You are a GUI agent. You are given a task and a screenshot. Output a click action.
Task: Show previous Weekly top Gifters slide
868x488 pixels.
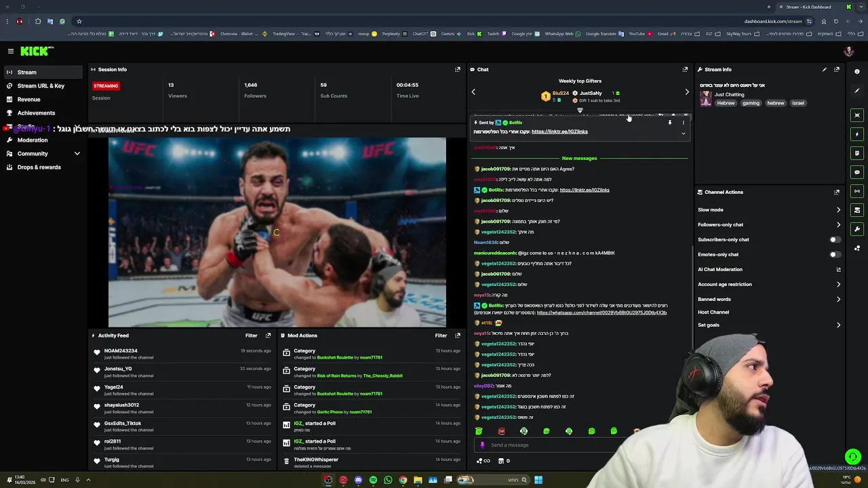point(473,92)
